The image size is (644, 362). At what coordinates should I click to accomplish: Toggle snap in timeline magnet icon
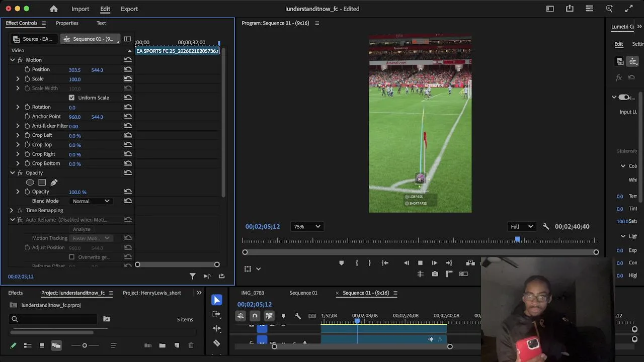pos(255,316)
